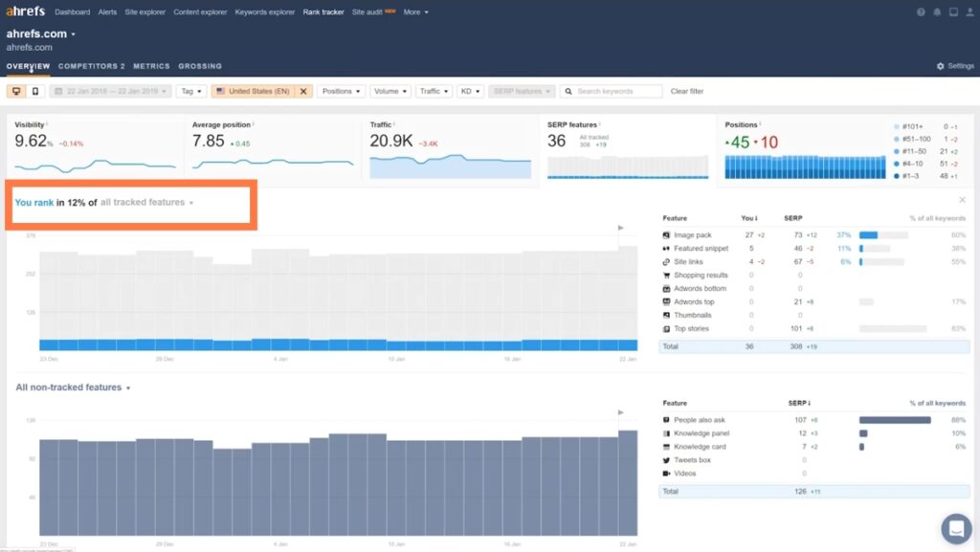The height and width of the screenshot is (552, 980).
Task: Sort by SERP column in non-tracked table
Action: tap(799, 403)
